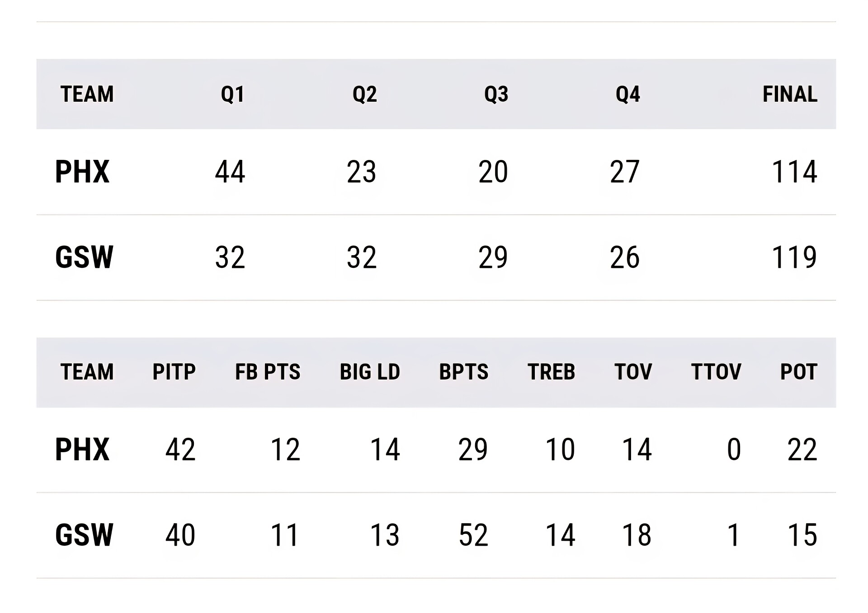Image resolution: width=868 pixels, height=613 pixels.
Task: Click the FB PTS column header
Action: coord(268,372)
